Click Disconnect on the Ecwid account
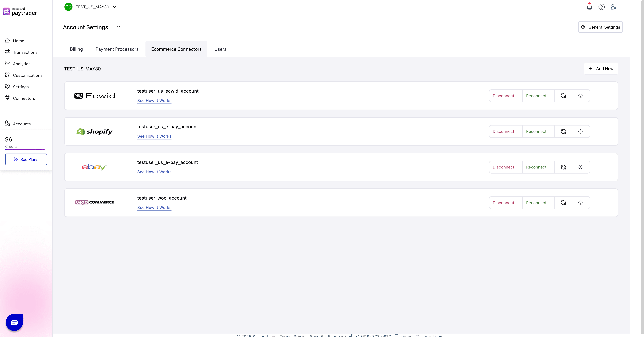 pos(504,96)
